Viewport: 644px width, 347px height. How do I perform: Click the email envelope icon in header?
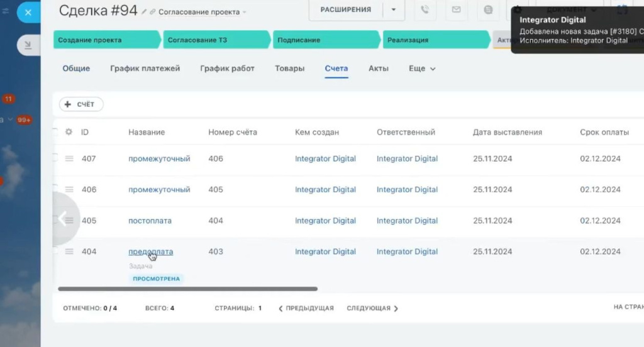pos(456,10)
